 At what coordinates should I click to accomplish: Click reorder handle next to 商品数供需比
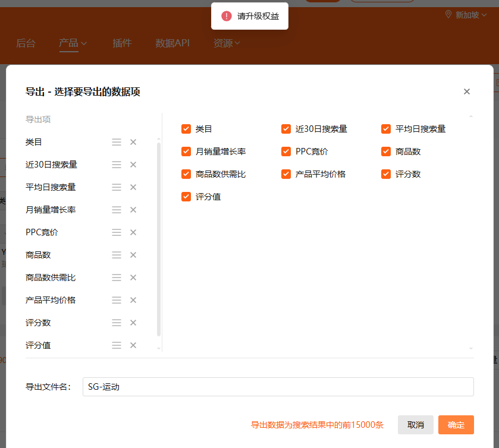point(117,277)
